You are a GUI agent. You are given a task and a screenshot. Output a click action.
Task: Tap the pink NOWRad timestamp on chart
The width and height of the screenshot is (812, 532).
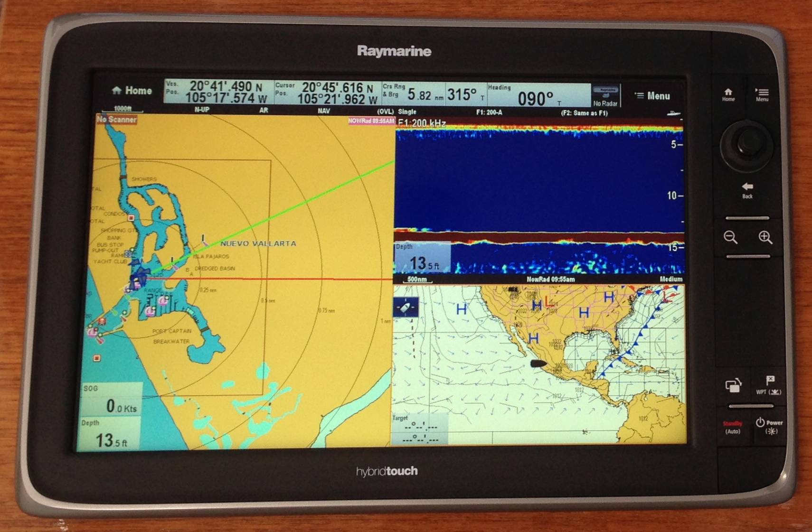click(x=371, y=121)
